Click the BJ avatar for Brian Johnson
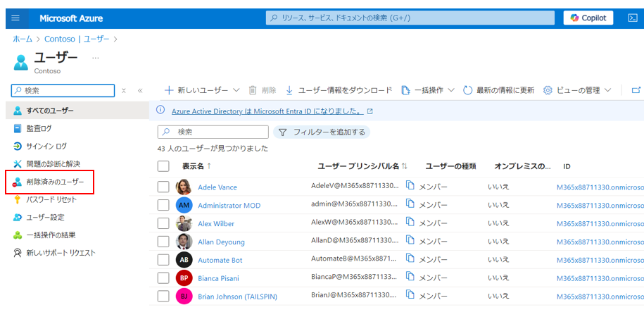Screen dimensions: 644x336 click(x=184, y=296)
